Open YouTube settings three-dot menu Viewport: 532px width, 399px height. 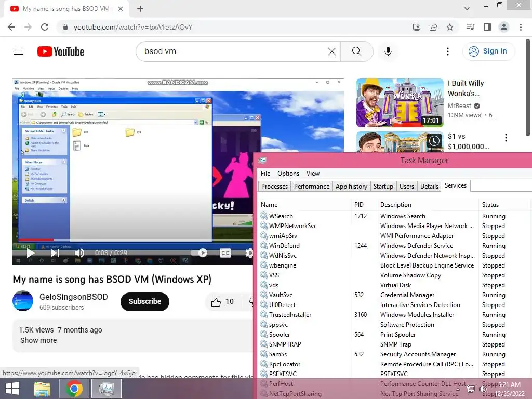pos(448,51)
